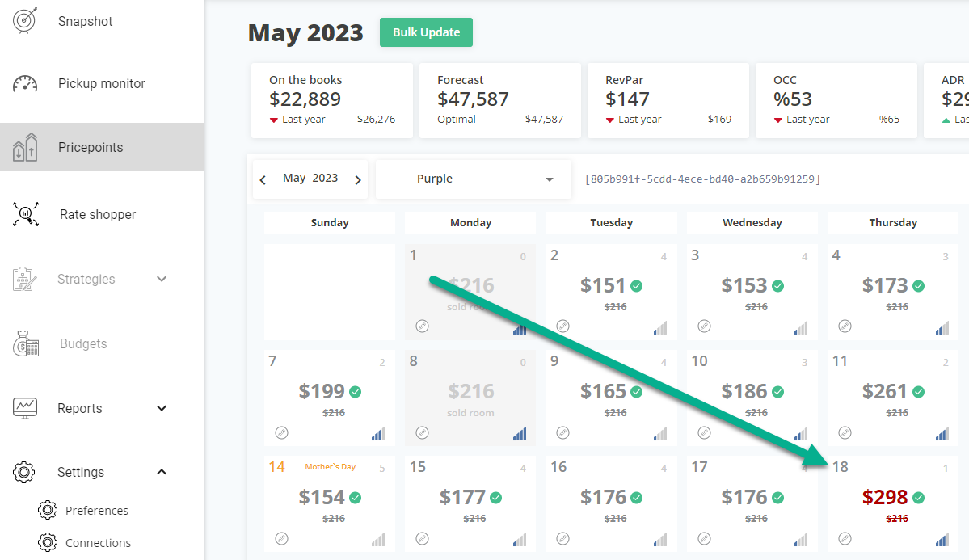Click the demand bars icon on May 14

coord(378,541)
